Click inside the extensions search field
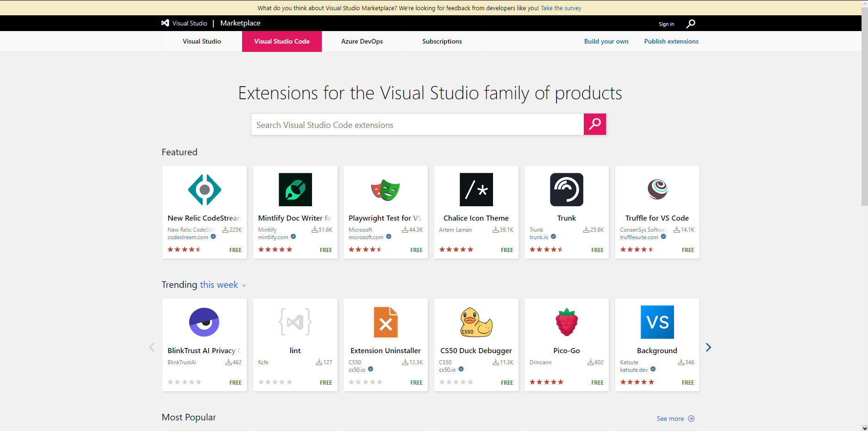The image size is (868, 431). [417, 124]
